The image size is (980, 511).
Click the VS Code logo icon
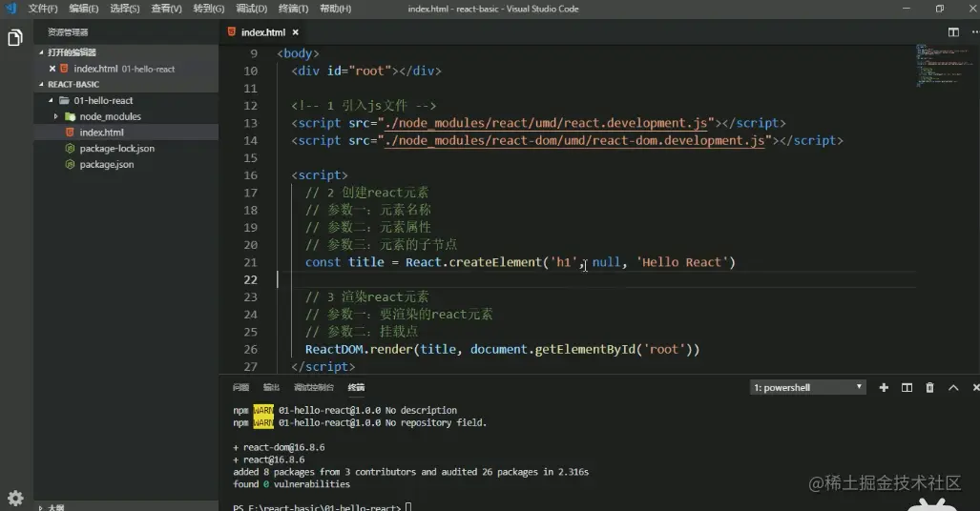pos(10,9)
